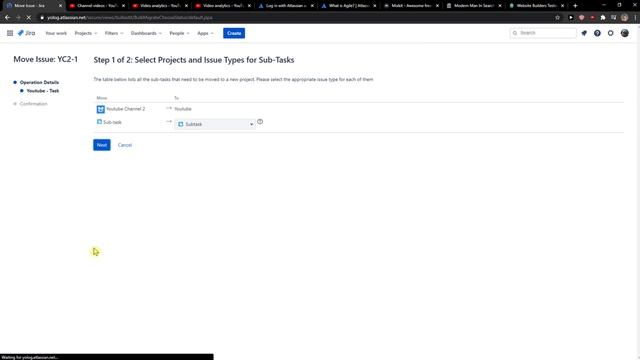Close the Channel videos YouTube tab
This screenshot has width=640, height=360.
(x=123, y=6)
